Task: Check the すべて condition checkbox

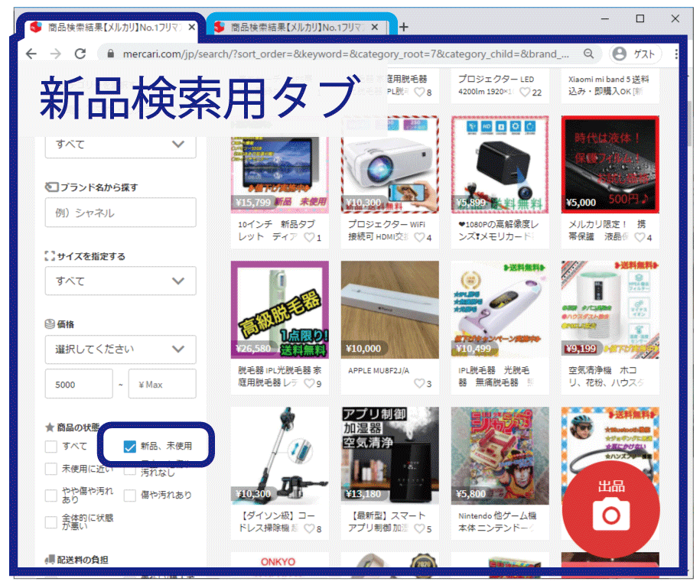Action: pos(51,446)
